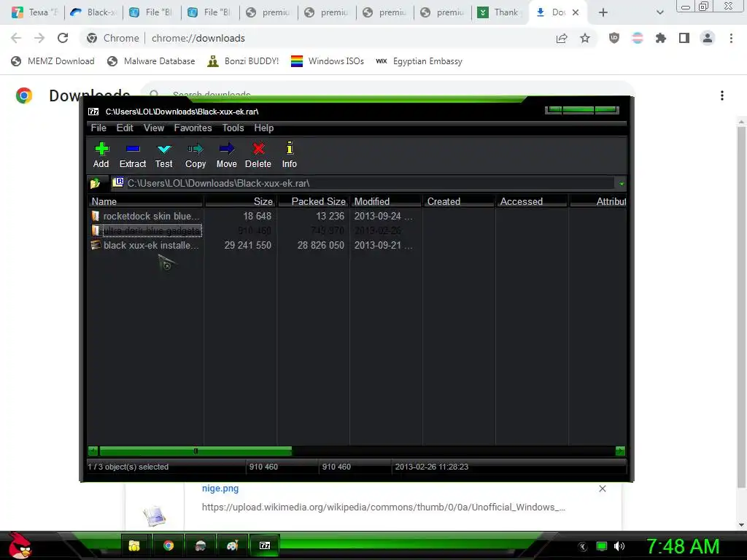Viewport: 747px width, 560px height.
Task: Click the Delete red X icon
Action: (258, 155)
